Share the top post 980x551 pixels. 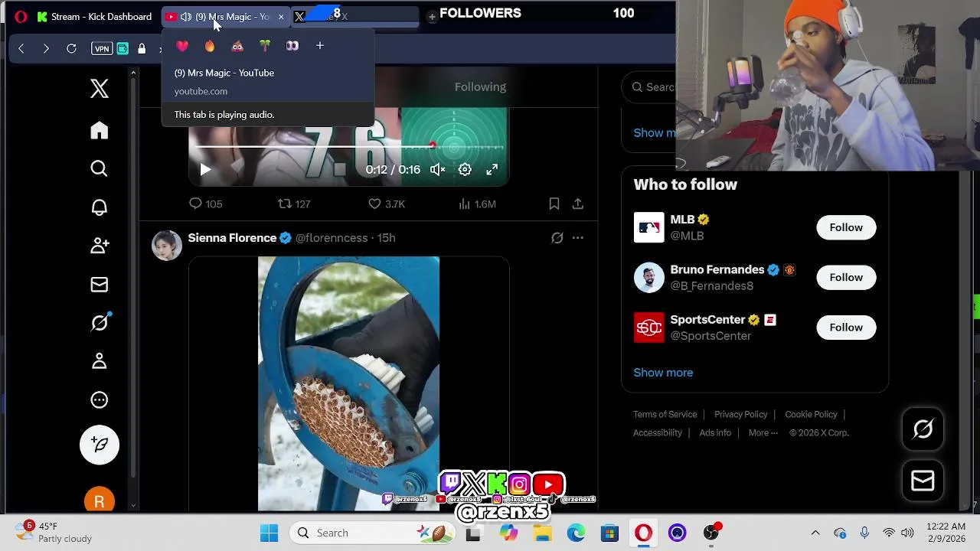pos(578,204)
